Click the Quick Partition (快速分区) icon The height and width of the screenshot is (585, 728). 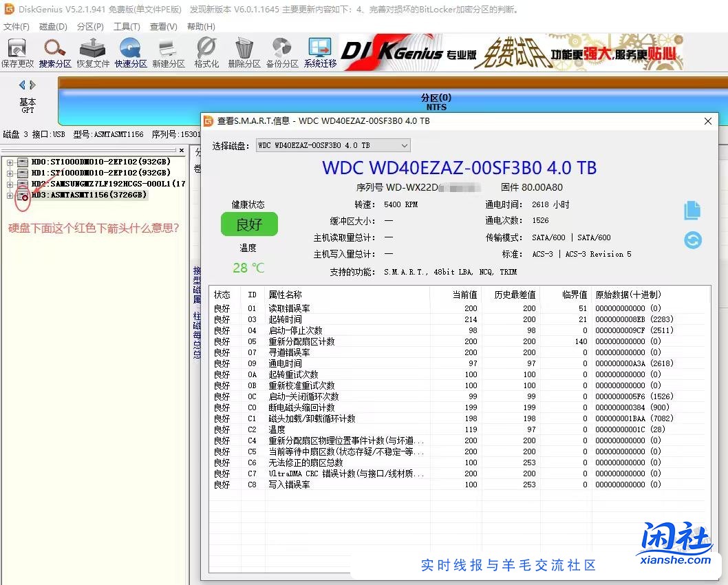point(131,52)
